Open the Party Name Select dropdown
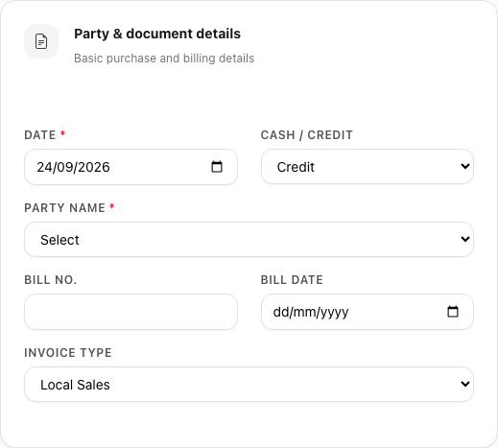498x448 pixels. click(x=249, y=240)
